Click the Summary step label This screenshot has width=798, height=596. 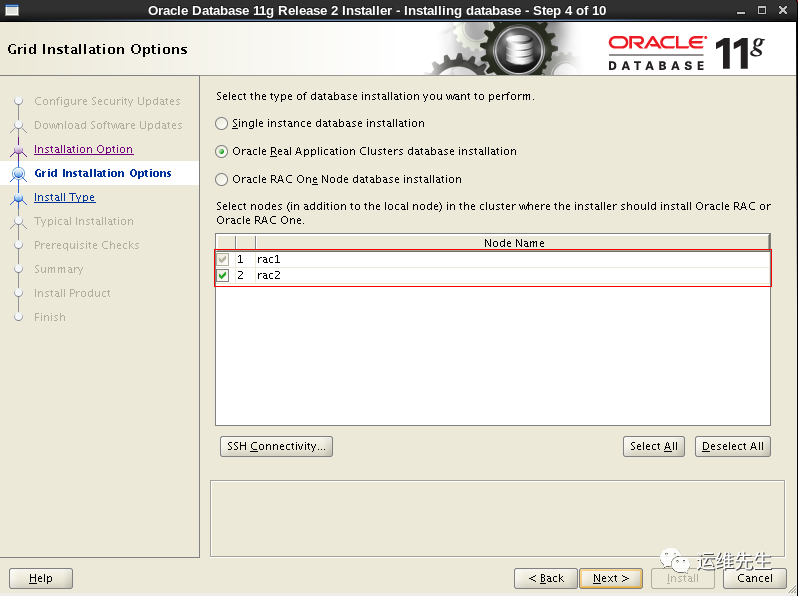(x=59, y=269)
